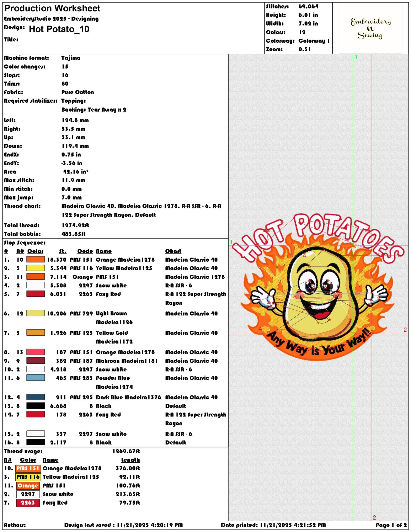Select the Foxy Red swatch in stop row 5
This screenshot has height=532, width=411.
tap(36, 294)
